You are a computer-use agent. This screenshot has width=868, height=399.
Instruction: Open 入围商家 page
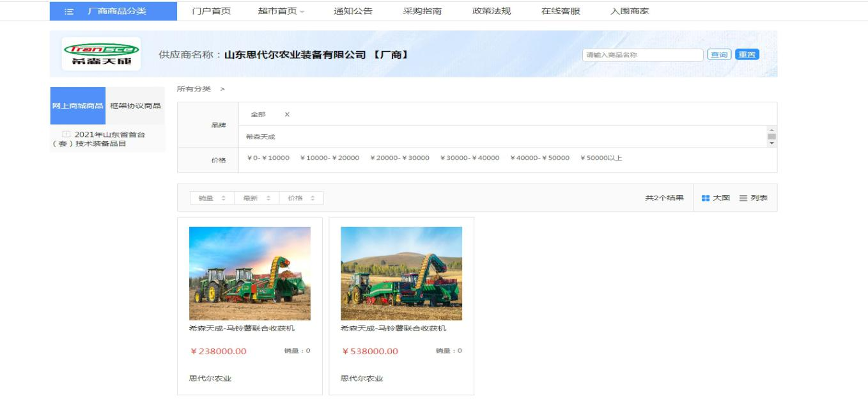coord(630,11)
